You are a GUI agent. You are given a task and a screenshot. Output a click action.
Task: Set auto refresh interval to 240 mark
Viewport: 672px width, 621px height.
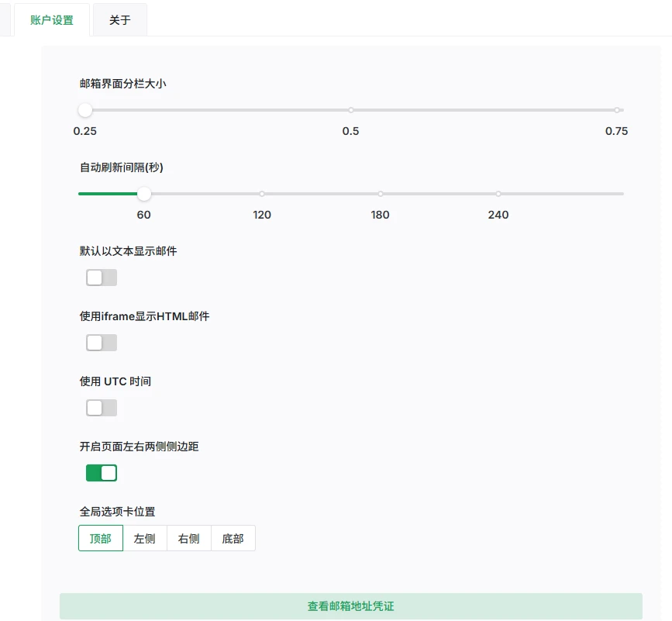pyautogui.click(x=498, y=194)
